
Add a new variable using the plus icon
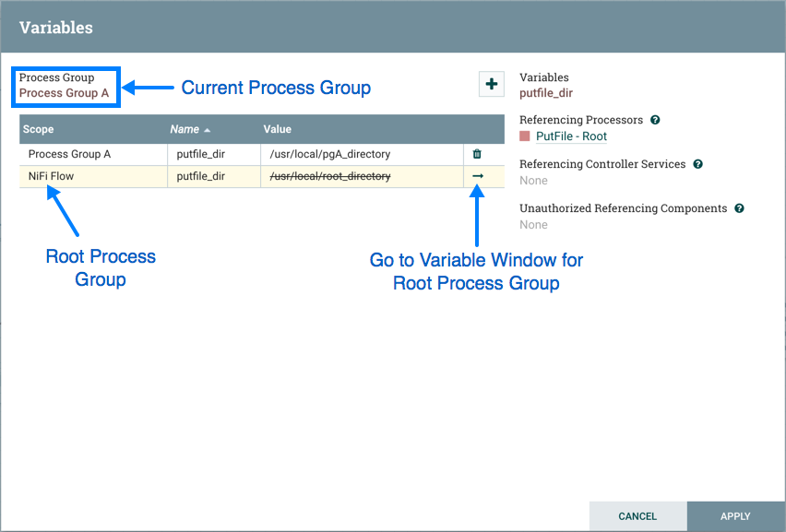coord(493,83)
